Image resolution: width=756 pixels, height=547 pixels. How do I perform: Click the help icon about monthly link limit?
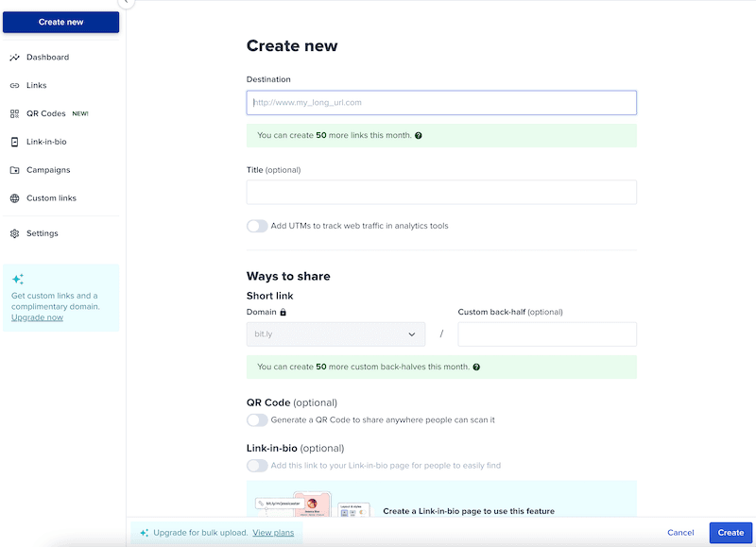pos(418,135)
